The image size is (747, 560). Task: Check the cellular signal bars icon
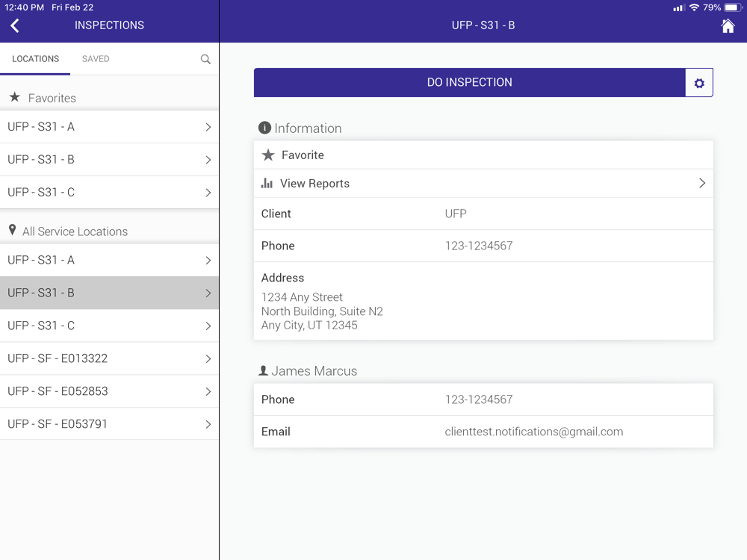pos(679,7)
